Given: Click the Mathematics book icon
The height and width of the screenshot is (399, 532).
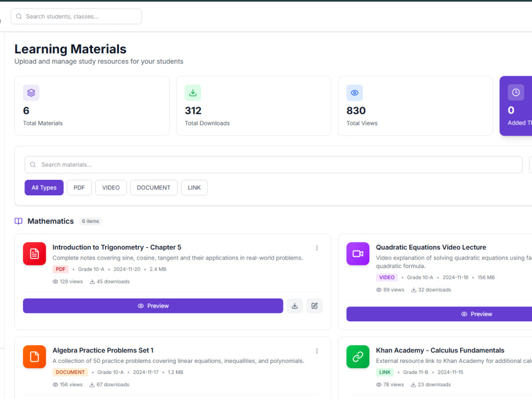Looking at the screenshot, I should pos(19,221).
